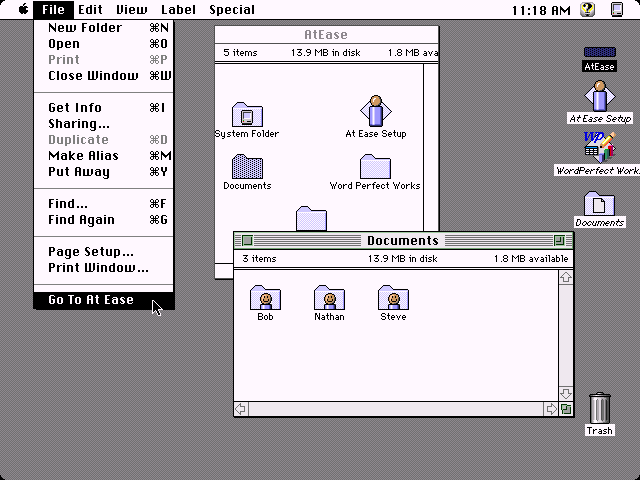Select Documents folder in AtEase window
The width and height of the screenshot is (640, 480).
(247, 167)
